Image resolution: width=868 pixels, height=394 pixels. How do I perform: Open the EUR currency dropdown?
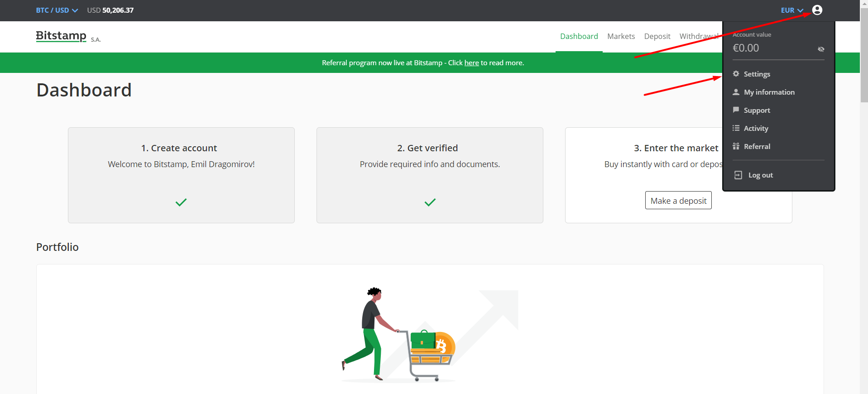[x=792, y=10]
